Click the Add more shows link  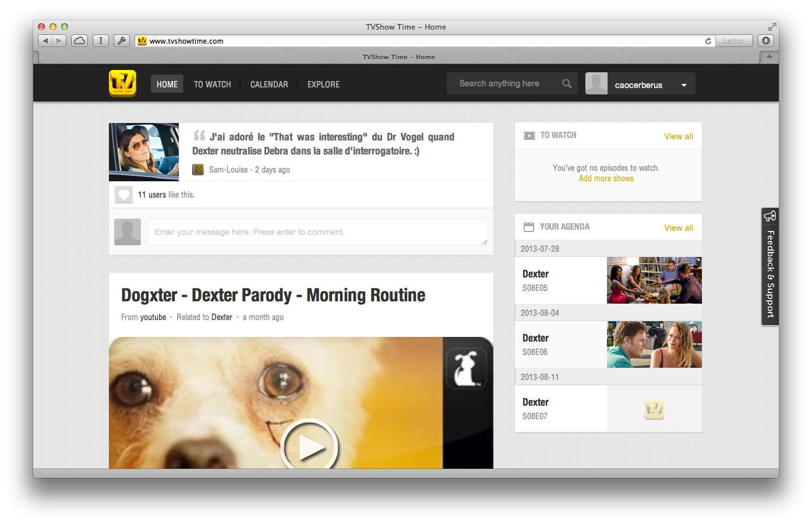point(606,178)
